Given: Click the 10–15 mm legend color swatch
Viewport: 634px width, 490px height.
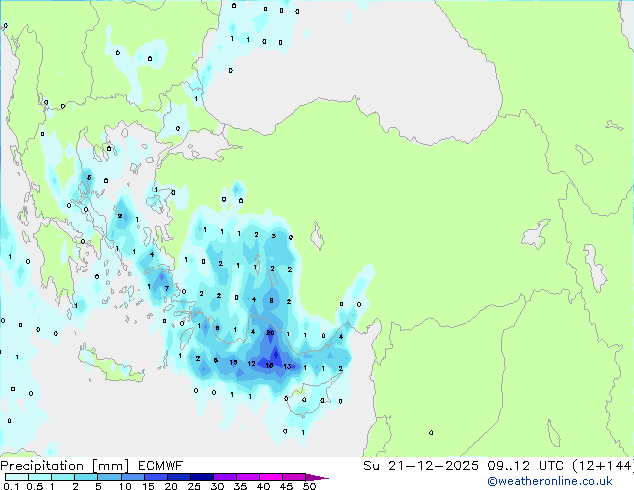Looking at the screenshot, I should click(133, 477).
